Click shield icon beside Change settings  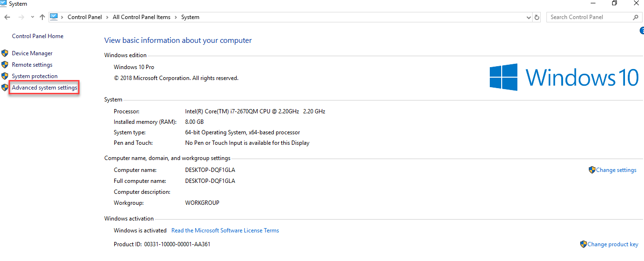[x=592, y=170]
